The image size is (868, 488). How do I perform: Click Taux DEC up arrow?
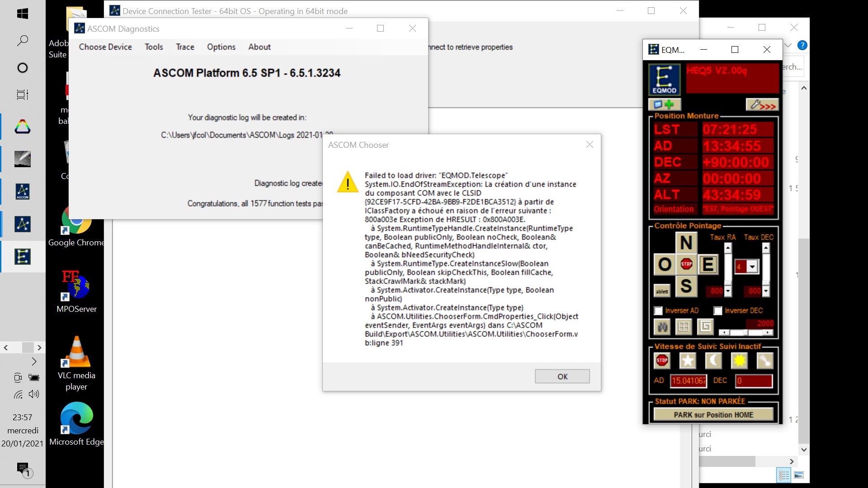pyautogui.click(x=766, y=248)
